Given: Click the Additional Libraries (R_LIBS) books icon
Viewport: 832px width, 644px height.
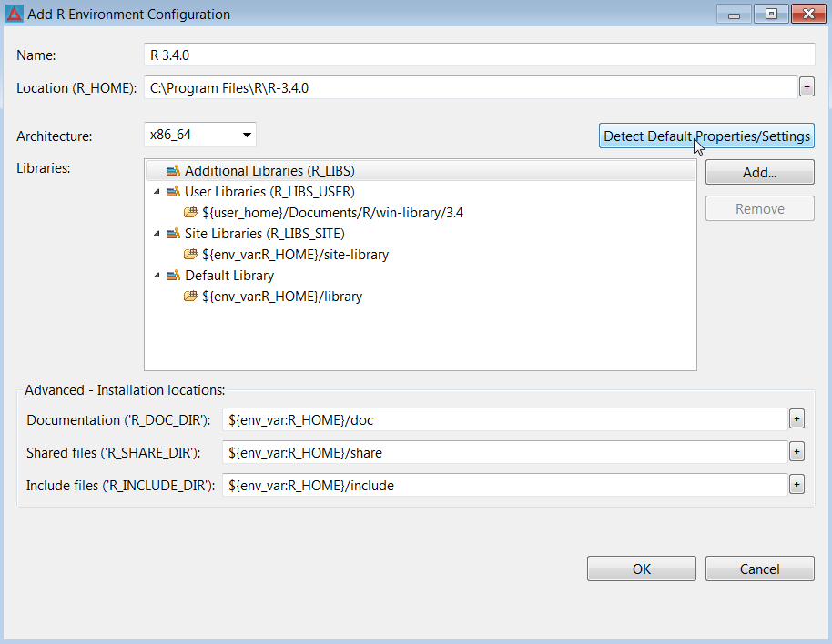Looking at the screenshot, I should 173,171.
